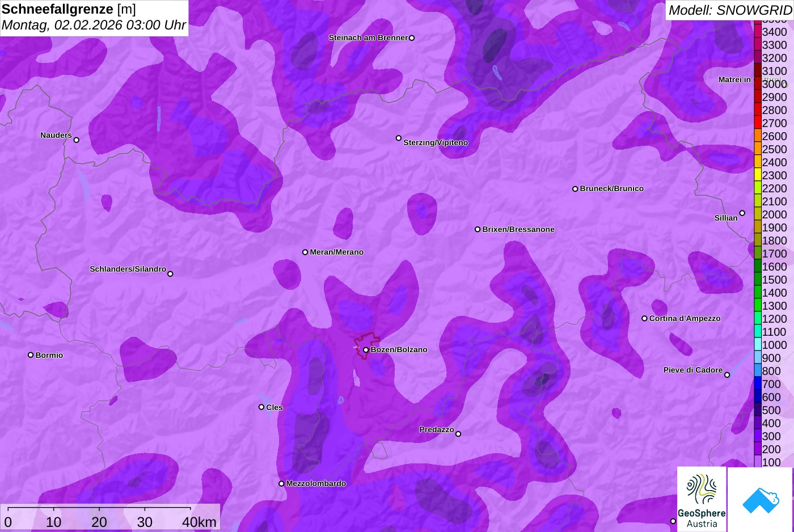Click the Bozen/Bolzano label text

(x=399, y=349)
